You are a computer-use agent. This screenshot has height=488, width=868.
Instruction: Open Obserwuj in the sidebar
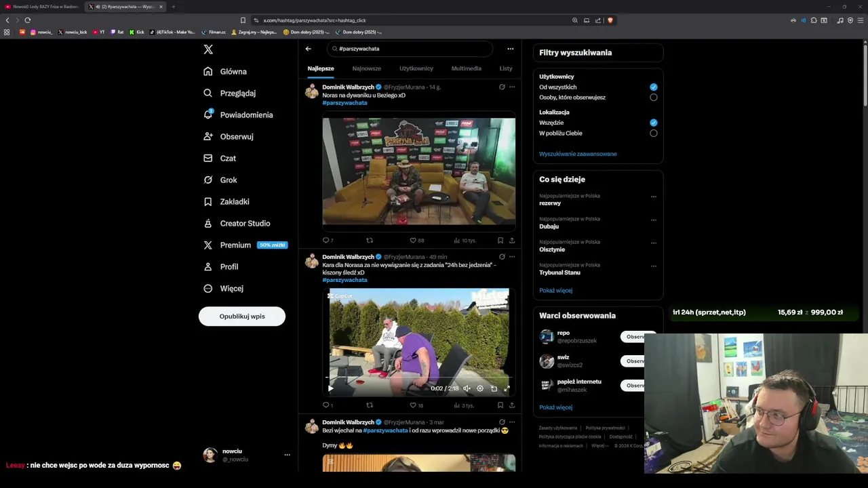[x=228, y=136]
